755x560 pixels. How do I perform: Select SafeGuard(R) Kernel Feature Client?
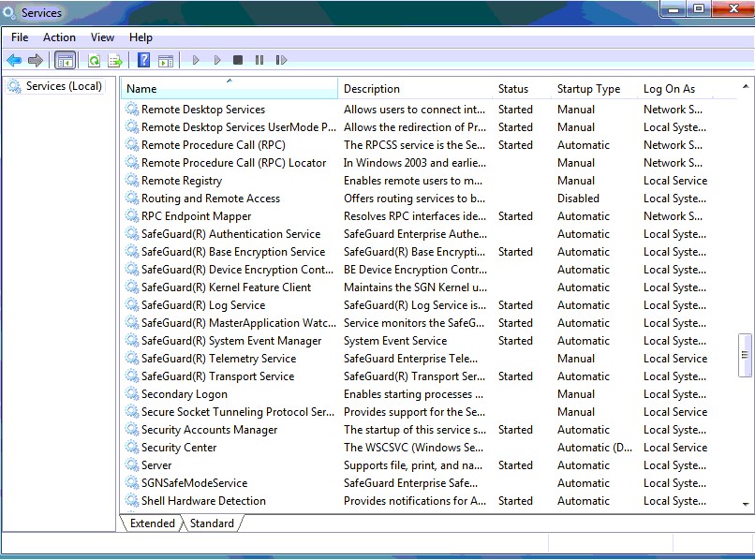[227, 287]
